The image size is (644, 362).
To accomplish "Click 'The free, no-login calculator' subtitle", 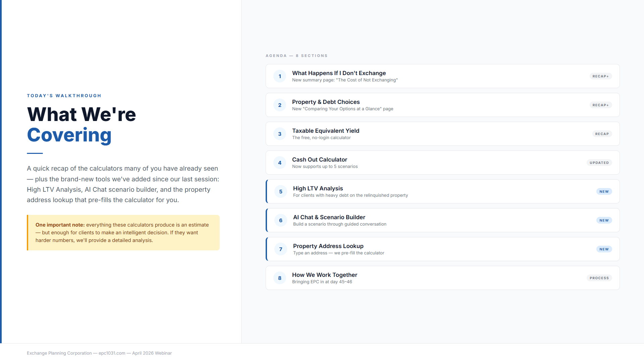I will 321,138.
